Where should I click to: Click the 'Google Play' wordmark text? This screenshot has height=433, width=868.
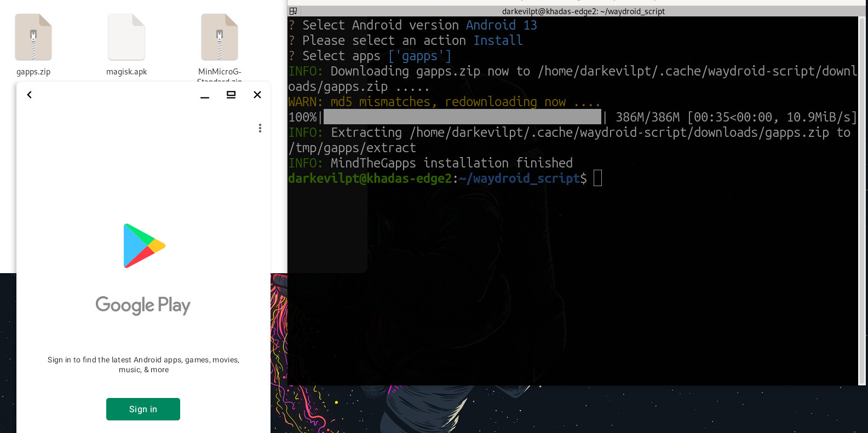pos(143,305)
